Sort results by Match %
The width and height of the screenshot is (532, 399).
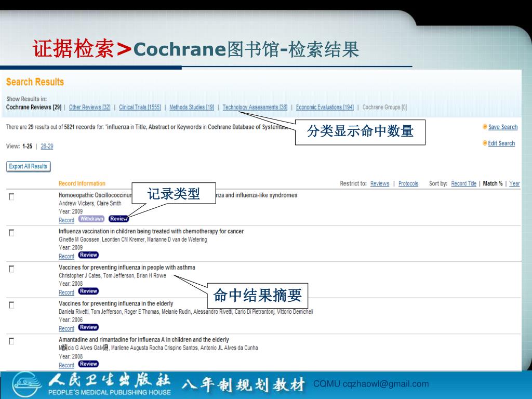pyautogui.click(x=493, y=183)
